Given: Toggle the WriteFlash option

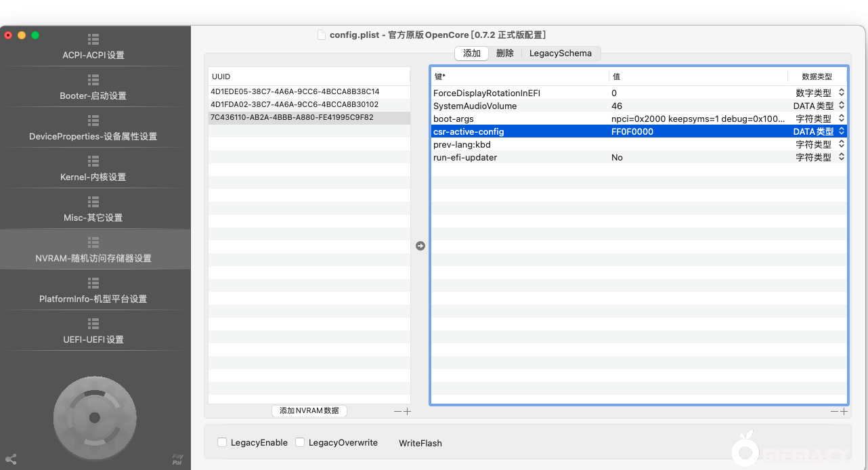Looking at the screenshot, I should click(x=420, y=443).
